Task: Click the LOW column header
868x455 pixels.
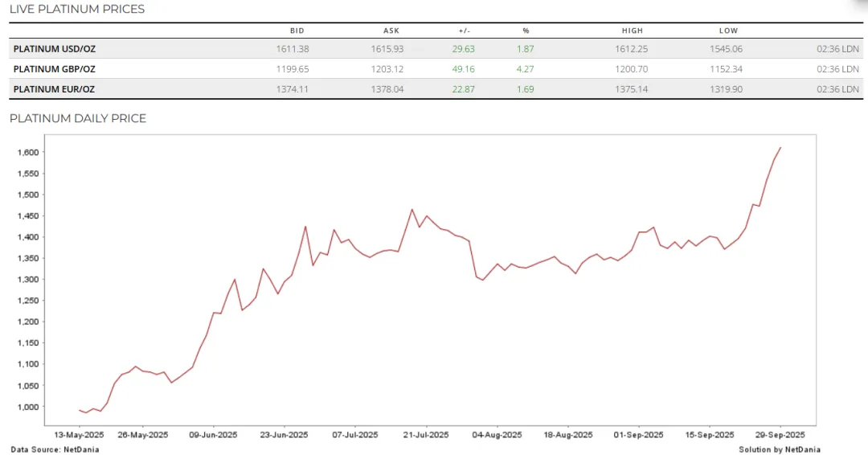Action: pyautogui.click(x=728, y=31)
